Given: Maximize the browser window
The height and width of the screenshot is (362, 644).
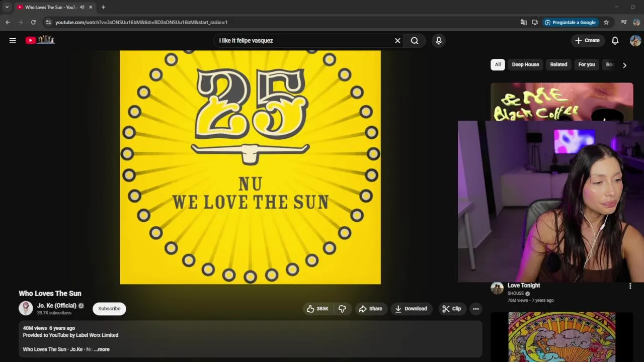Looking at the screenshot, I should pos(632,7).
